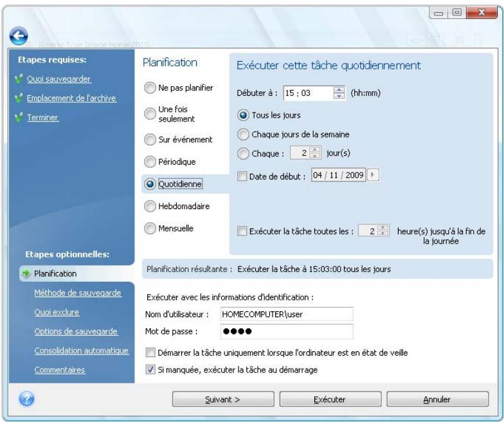Viewport: 504px width, 422px height.
Task: Choose the Sur événement schedule
Action: tap(150, 140)
